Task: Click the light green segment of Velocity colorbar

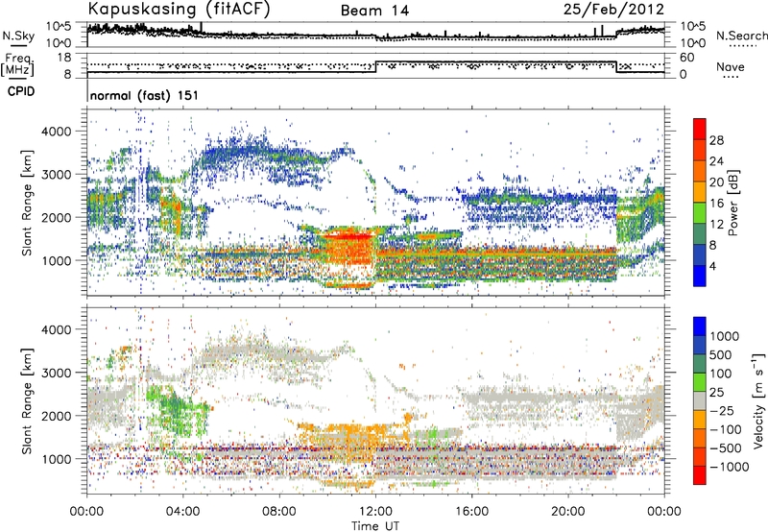Action: 700,382
